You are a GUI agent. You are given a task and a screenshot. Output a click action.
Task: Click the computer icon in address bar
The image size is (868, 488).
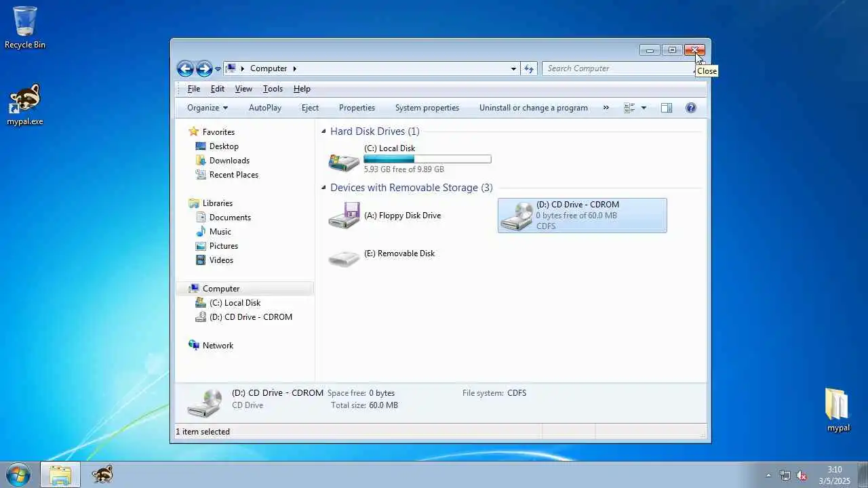(231, 68)
